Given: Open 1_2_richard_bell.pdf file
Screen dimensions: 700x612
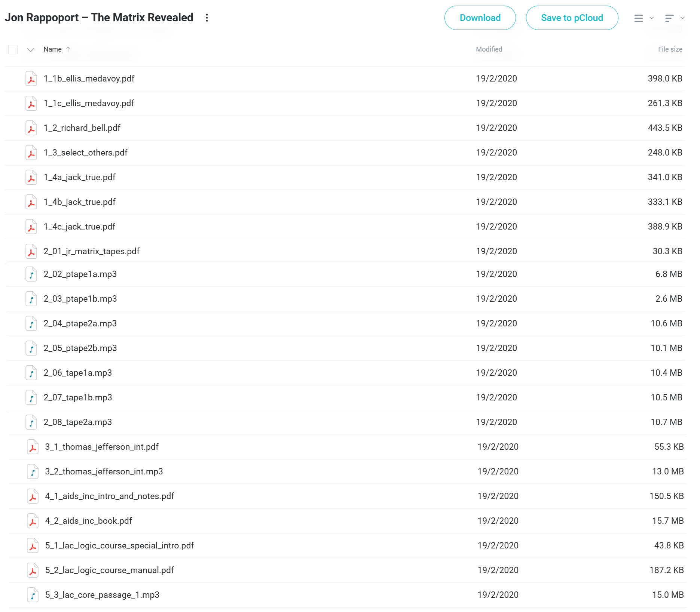Looking at the screenshot, I should (82, 128).
